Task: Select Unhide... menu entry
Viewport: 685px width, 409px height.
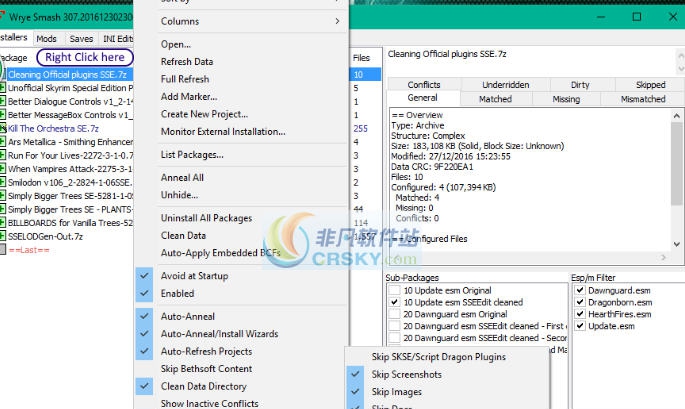Action: [241, 195]
